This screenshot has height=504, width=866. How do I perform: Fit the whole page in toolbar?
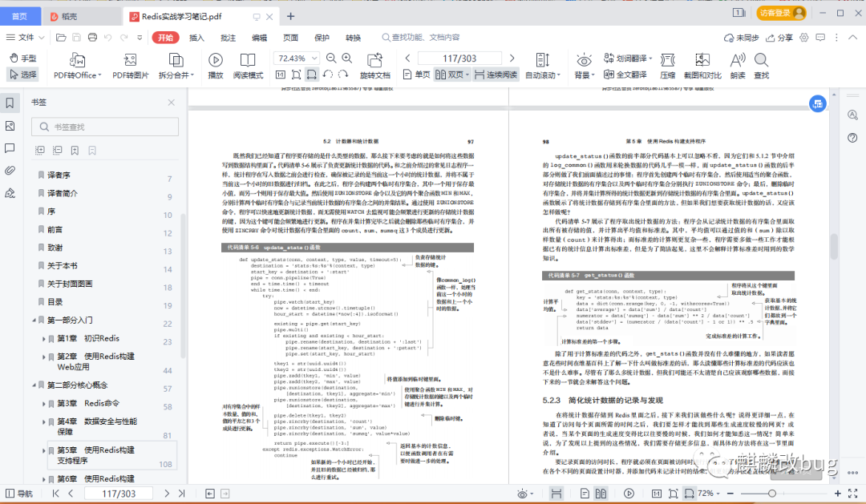coord(296,75)
